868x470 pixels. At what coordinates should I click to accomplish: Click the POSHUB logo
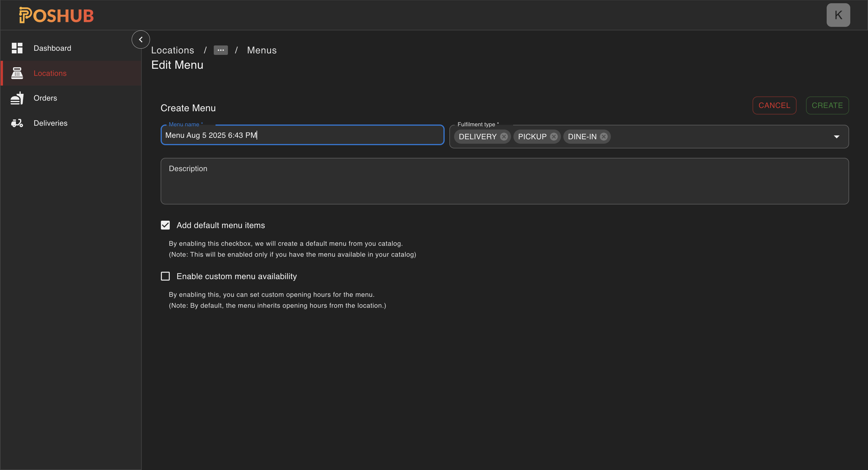pyautogui.click(x=56, y=14)
